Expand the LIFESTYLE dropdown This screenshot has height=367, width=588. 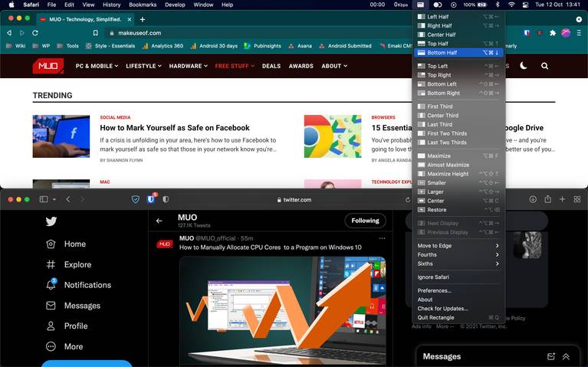click(143, 66)
